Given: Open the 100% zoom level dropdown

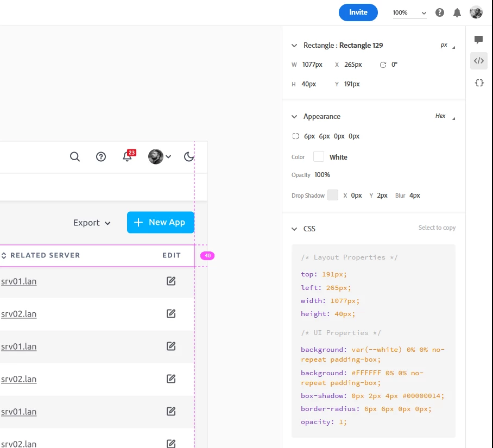Looking at the screenshot, I should 409,13.
